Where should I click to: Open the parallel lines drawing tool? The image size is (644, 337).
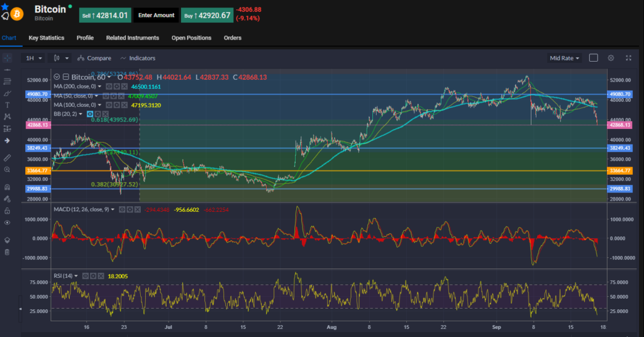8,82
